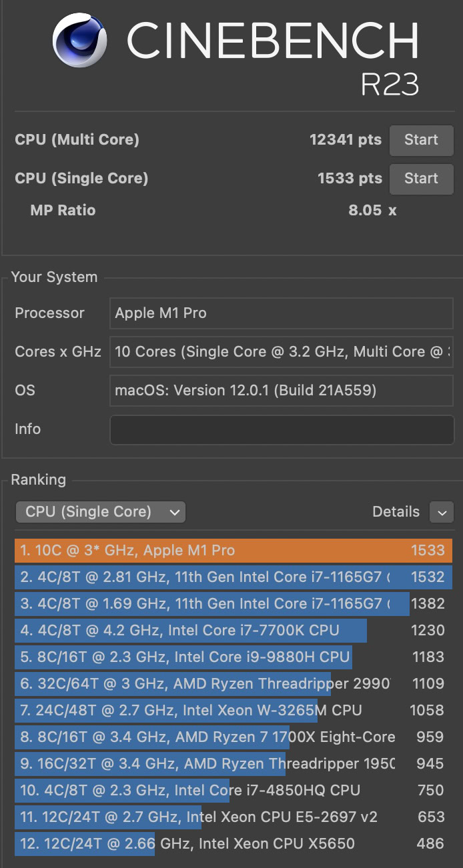463x868 pixels.
Task: Select the 2.81 GHz Core i7-1165G7 entry
Action: point(233,577)
